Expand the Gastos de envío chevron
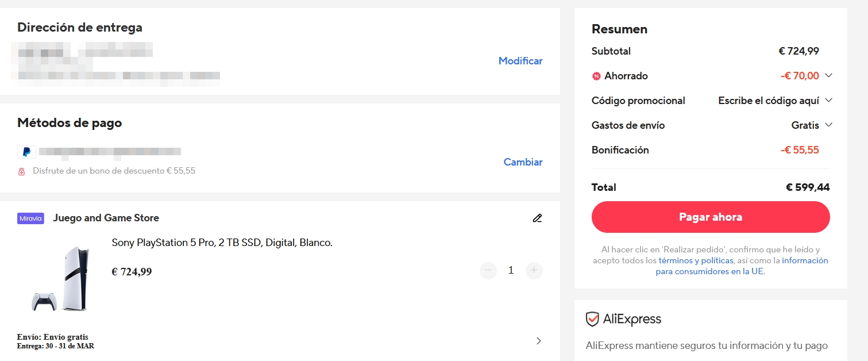The width and height of the screenshot is (868, 361). 828,125
